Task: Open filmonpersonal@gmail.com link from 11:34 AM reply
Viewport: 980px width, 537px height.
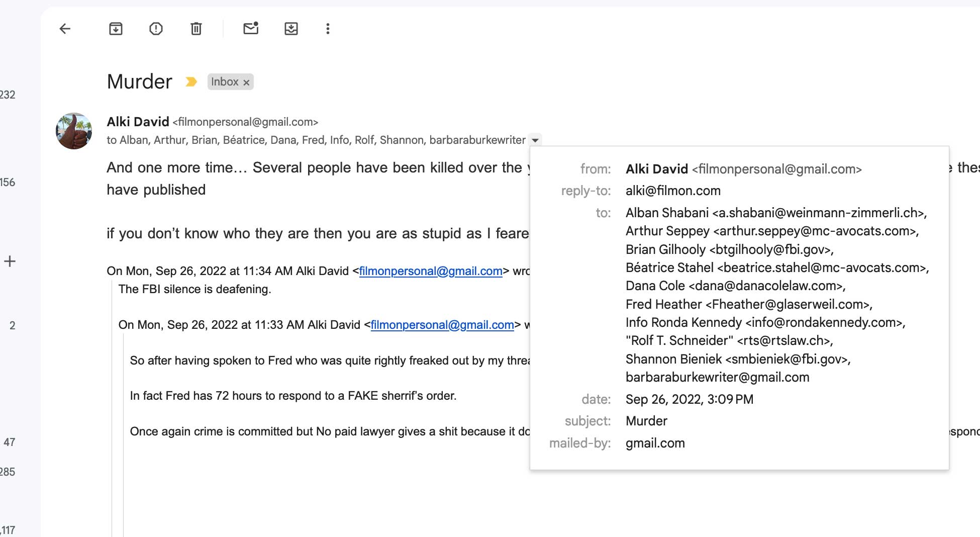Action: (x=431, y=271)
